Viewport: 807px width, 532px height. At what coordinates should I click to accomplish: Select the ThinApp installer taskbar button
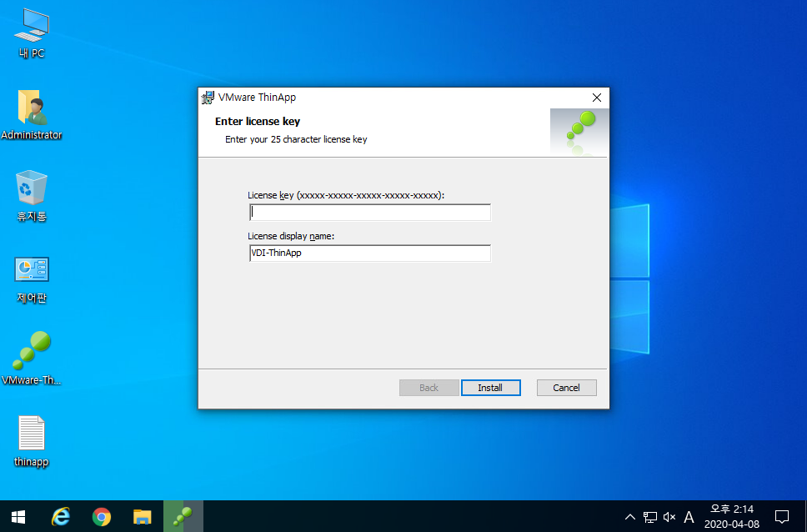183,516
